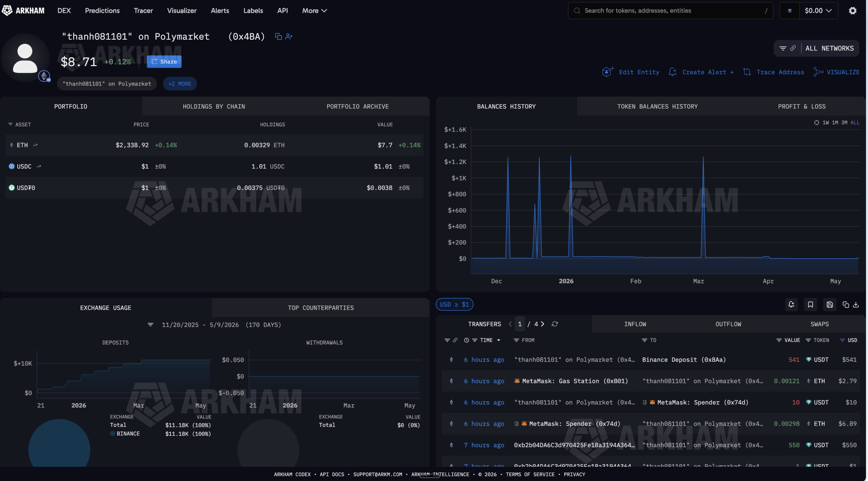This screenshot has width=868, height=481.
Task: Click the alert bell icon above the transfers table
Action: [x=791, y=304]
